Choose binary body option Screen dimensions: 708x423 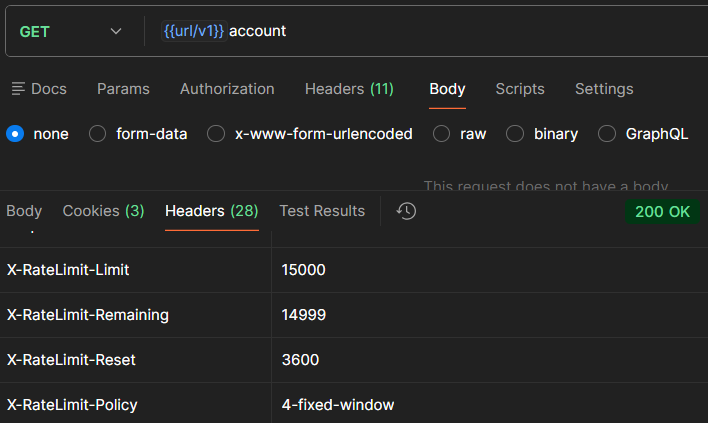coord(515,134)
